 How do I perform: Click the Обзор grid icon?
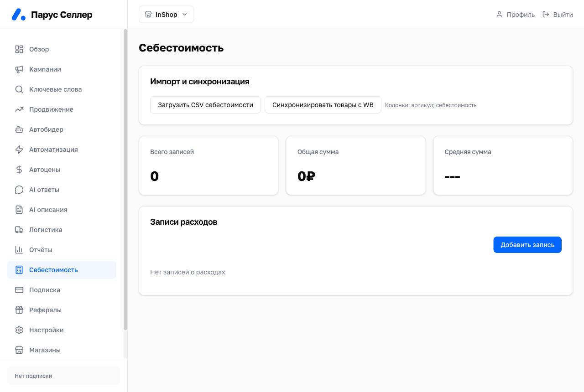click(x=19, y=49)
